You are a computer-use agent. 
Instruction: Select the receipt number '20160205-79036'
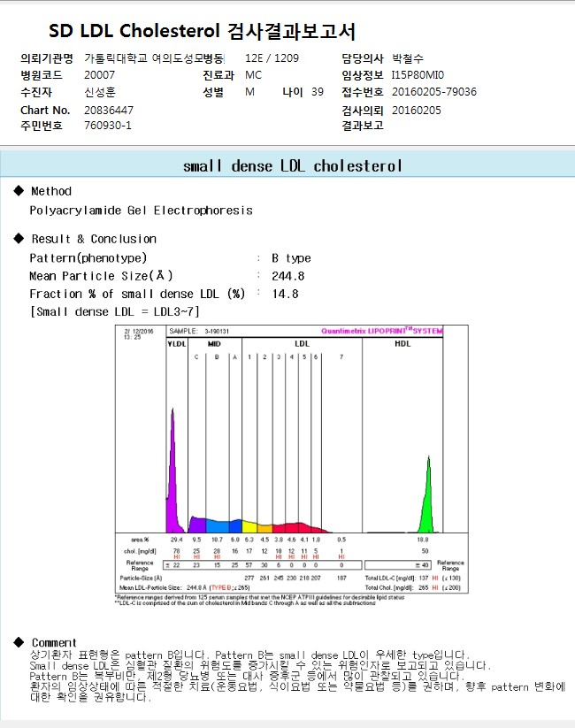click(433, 92)
